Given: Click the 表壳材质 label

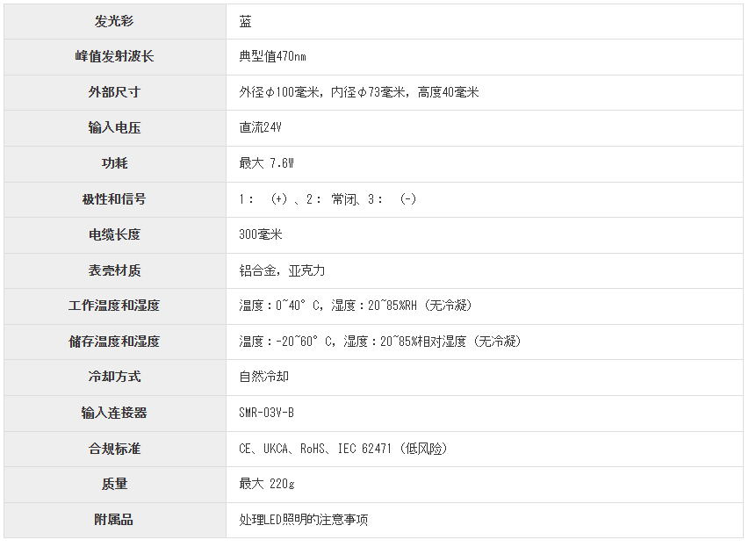Looking at the screenshot, I should click(114, 270).
